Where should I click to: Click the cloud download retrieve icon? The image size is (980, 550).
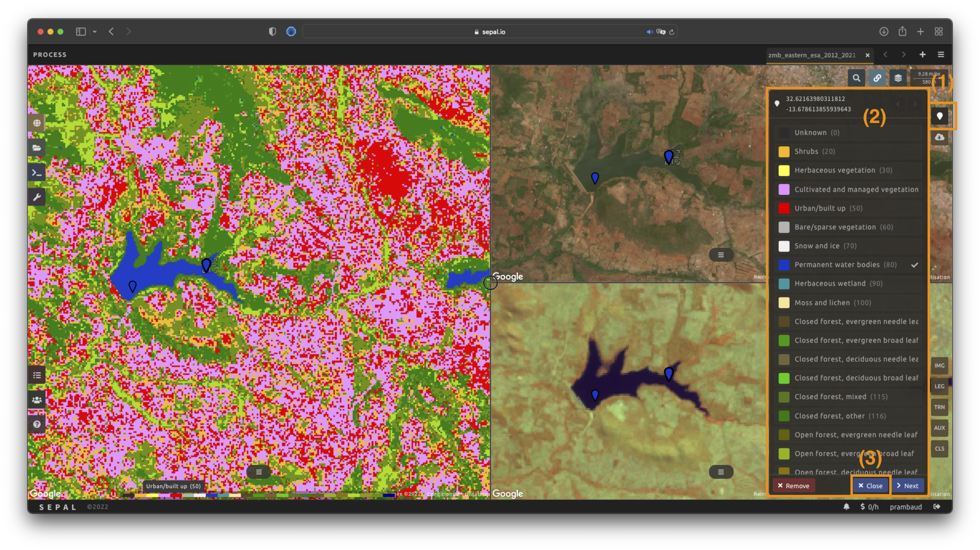tap(939, 137)
